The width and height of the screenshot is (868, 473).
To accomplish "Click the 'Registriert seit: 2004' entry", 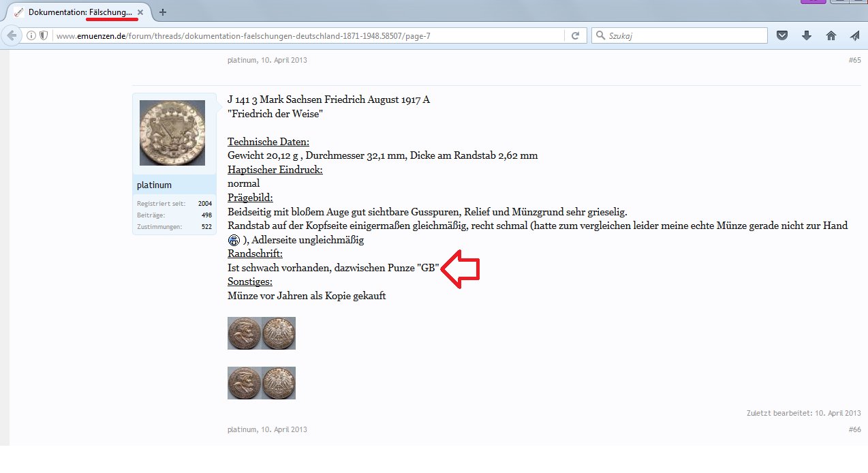I will pyautogui.click(x=174, y=204).
